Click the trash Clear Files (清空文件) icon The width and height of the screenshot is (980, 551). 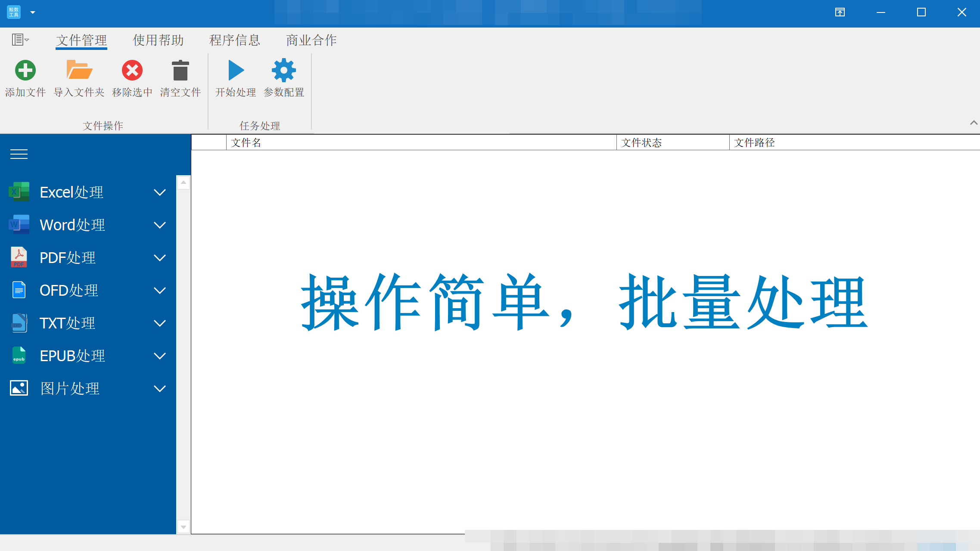click(180, 70)
